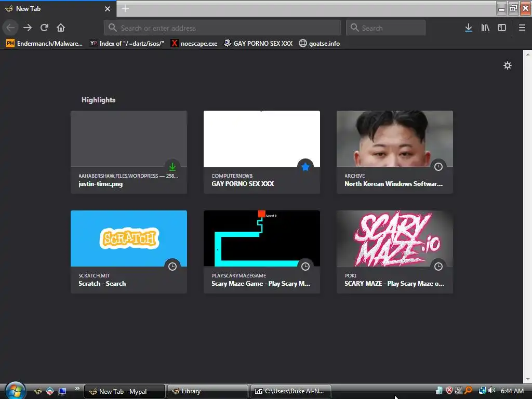The width and height of the screenshot is (532, 399).
Task: Open Scary Maze Game blue maze thumbnail
Action: point(262,238)
